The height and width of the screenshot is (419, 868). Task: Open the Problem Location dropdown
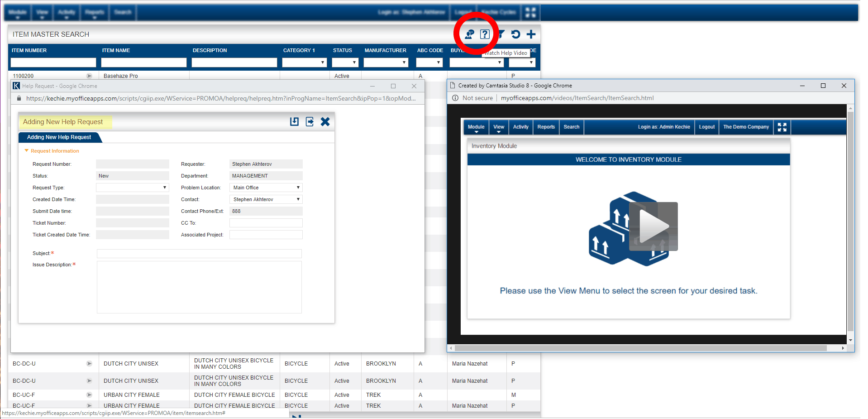[x=266, y=188]
